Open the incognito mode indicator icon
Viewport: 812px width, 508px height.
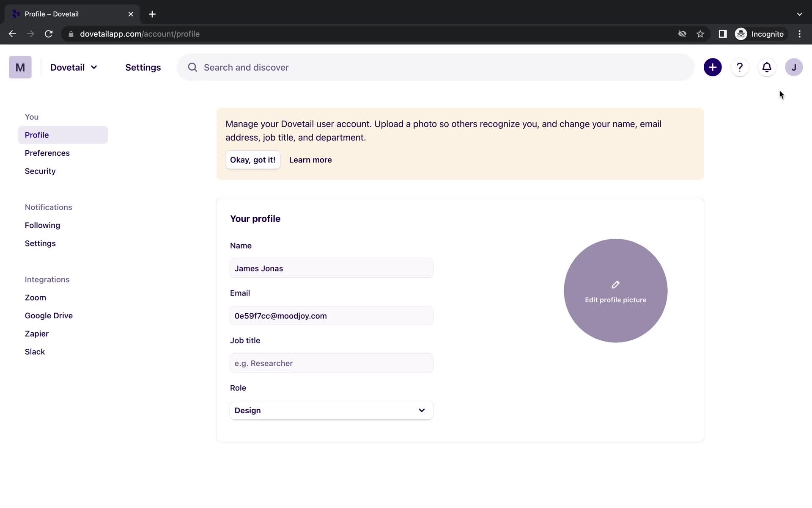tap(741, 34)
